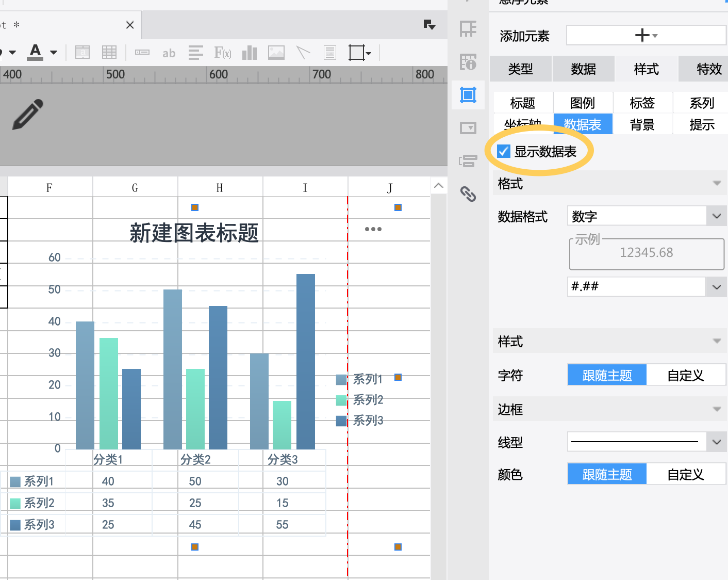Click the slash header line icon

tap(303, 53)
